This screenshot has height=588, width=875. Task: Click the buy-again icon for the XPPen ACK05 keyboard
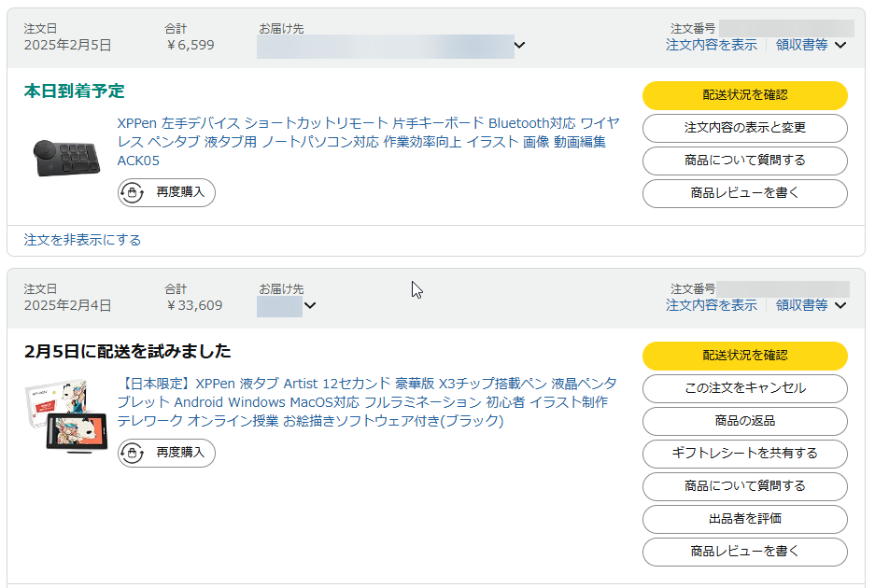click(132, 193)
